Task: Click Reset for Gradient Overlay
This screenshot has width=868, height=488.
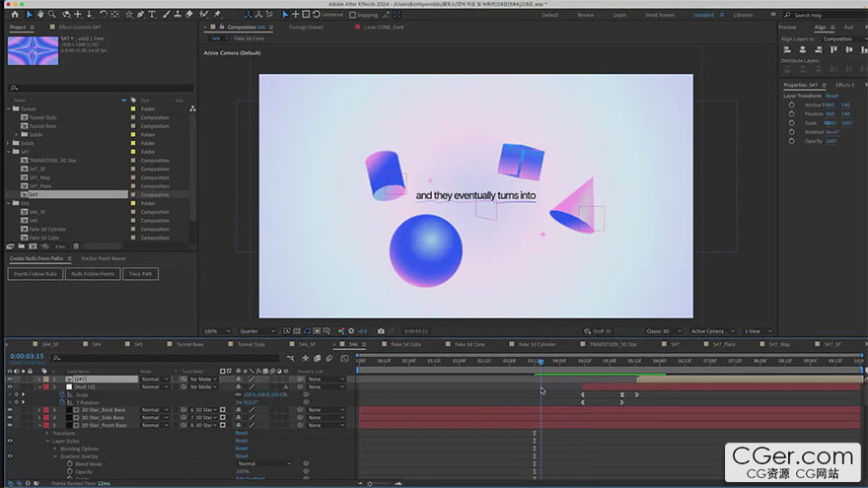Action: pyautogui.click(x=242, y=455)
